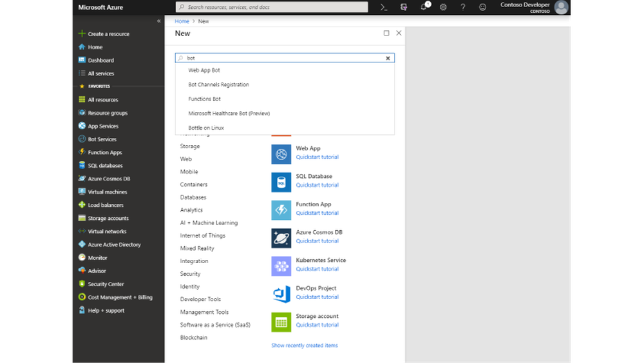Click the Security Center shield icon
Screen dimensions: 644x363
(82, 284)
